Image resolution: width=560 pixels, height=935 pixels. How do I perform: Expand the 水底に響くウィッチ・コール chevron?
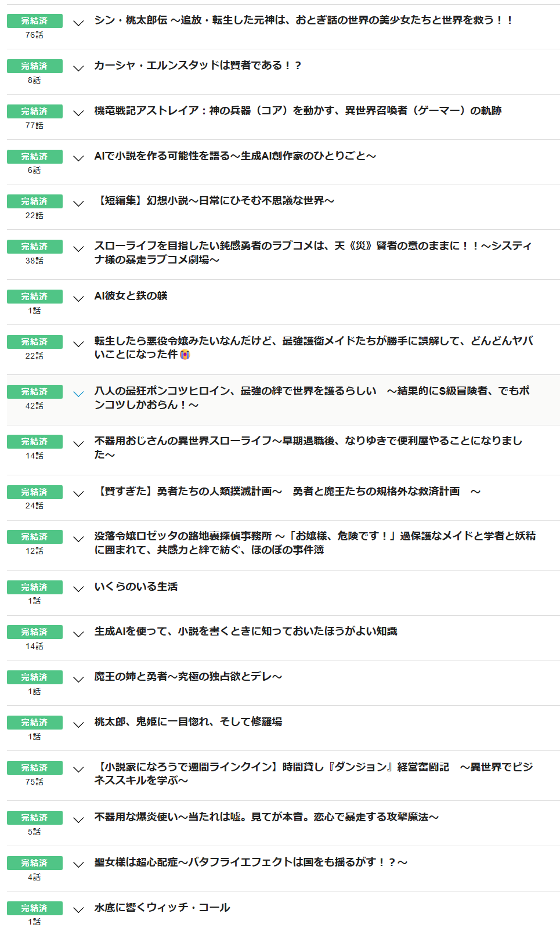tap(78, 910)
